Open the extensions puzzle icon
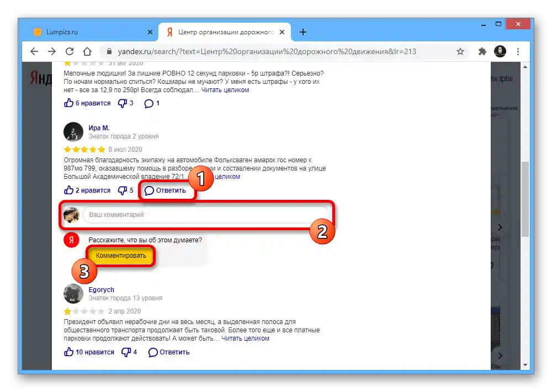This screenshot has height=392, width=552. point(482,51)
